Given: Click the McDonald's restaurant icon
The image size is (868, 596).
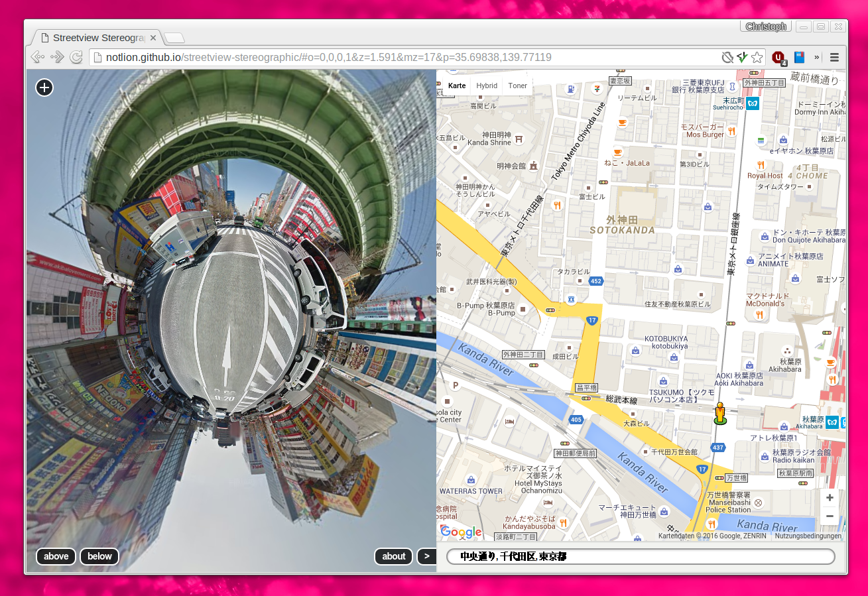Looking at the screenshot, I should coord(759,314).
